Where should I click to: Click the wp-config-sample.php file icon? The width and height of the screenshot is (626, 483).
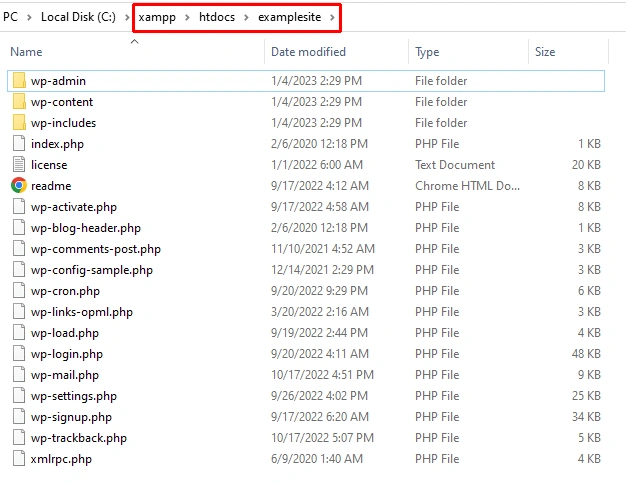coord(19,269)
